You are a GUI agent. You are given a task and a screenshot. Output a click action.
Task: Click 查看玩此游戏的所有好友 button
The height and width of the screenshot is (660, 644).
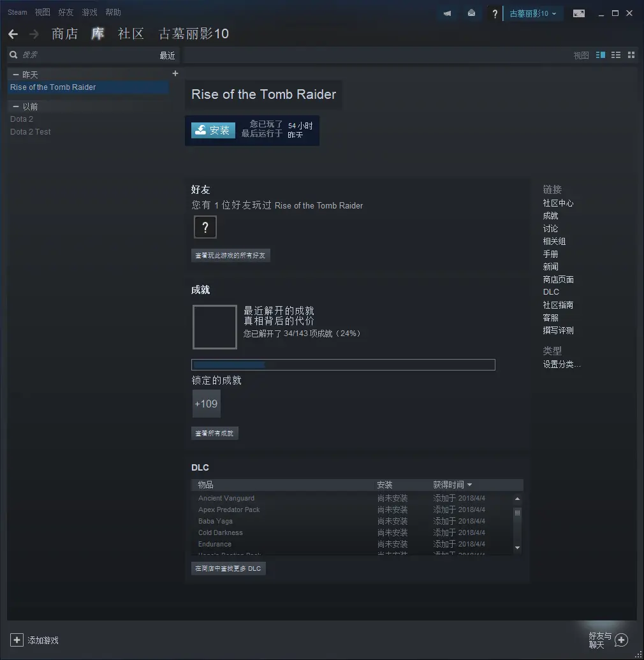click(x=230, y=256)
